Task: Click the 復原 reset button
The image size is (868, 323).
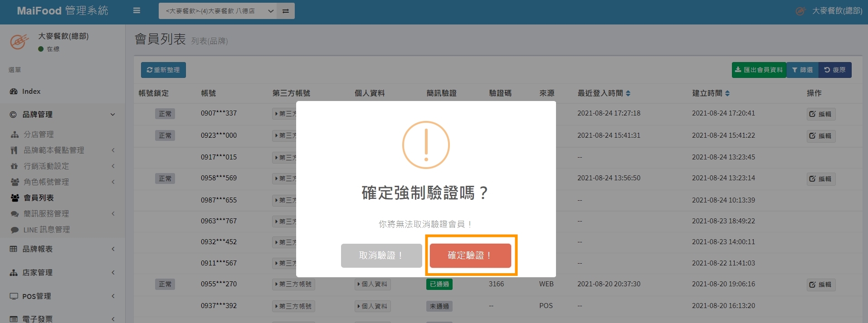Action: pyautogui.click(x=835, y=70)
